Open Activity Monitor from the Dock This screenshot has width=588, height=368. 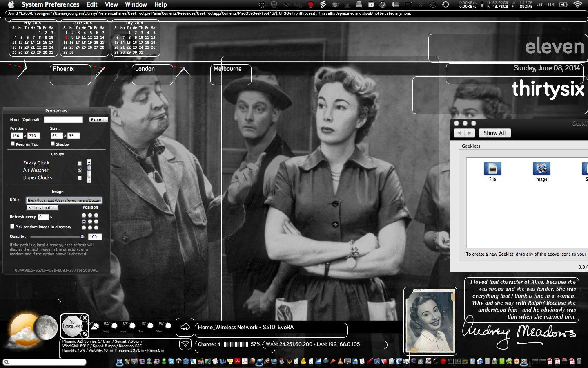click(458, 361)
